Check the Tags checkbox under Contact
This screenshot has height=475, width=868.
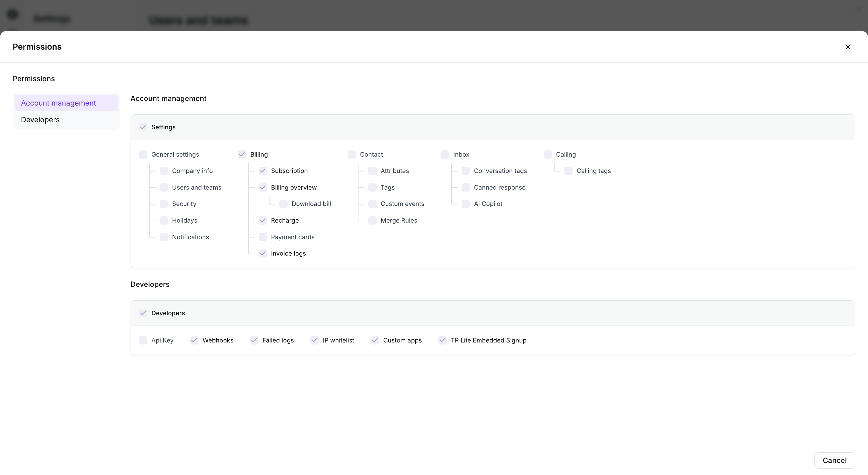(372, 188)
